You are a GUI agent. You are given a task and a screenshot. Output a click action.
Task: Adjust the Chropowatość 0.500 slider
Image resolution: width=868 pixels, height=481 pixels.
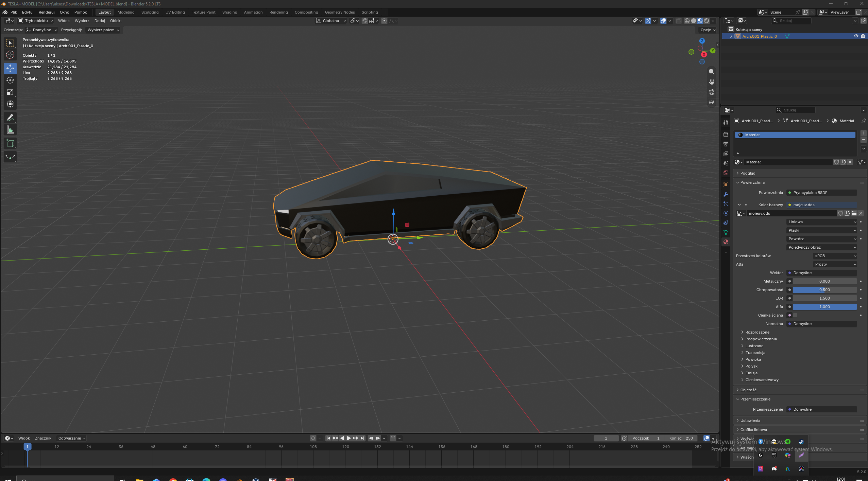click(824, 290)
